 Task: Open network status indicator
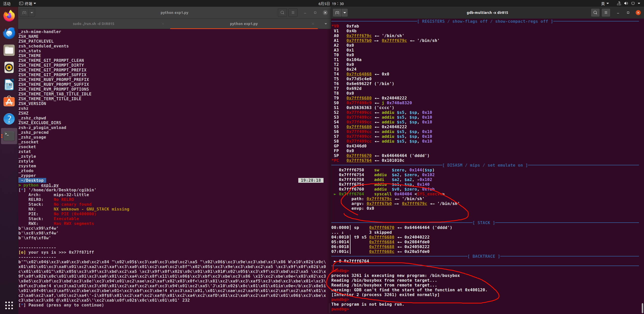619,4
